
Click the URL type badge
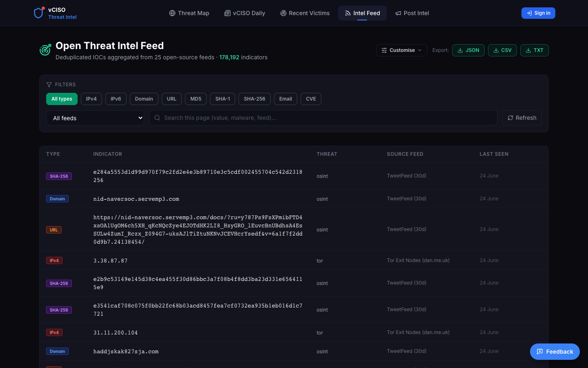(54, 230)
